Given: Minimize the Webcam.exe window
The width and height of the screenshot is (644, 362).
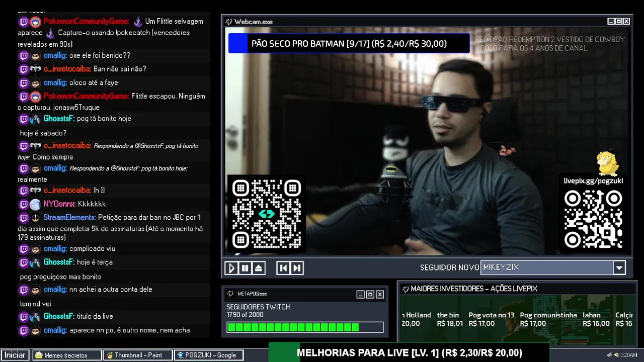Looking at the screenshot, I should click(x=611, y=21).
